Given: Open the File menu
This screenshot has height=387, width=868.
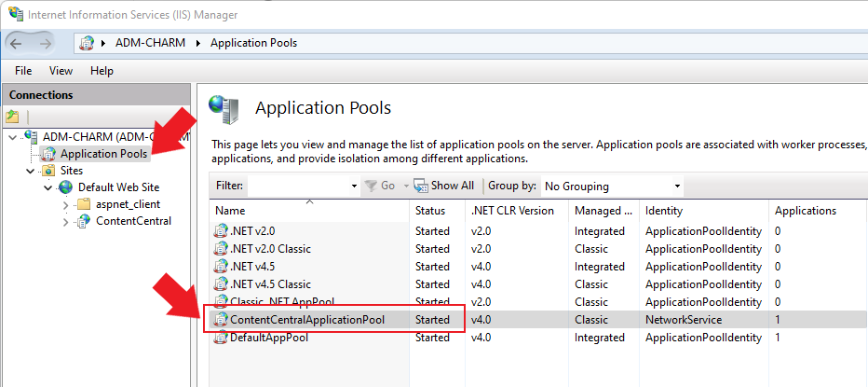Looking at the screenshot, I should point(23,71).
